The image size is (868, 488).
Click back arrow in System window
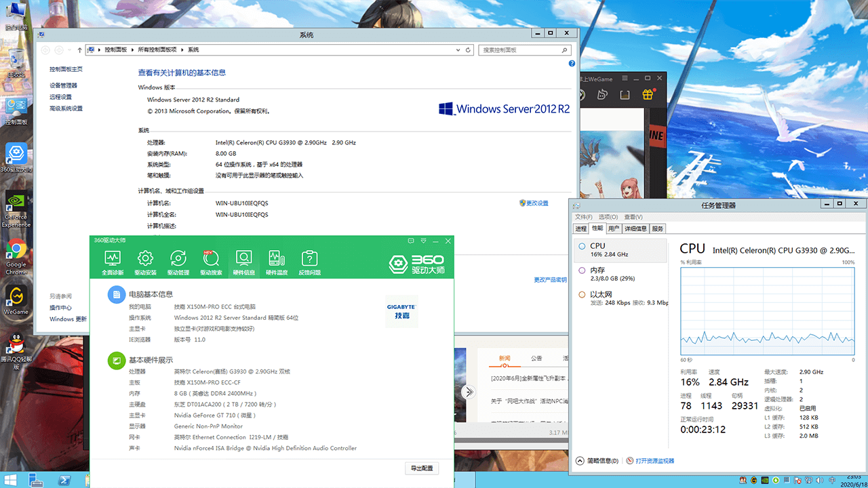point(45,50)
